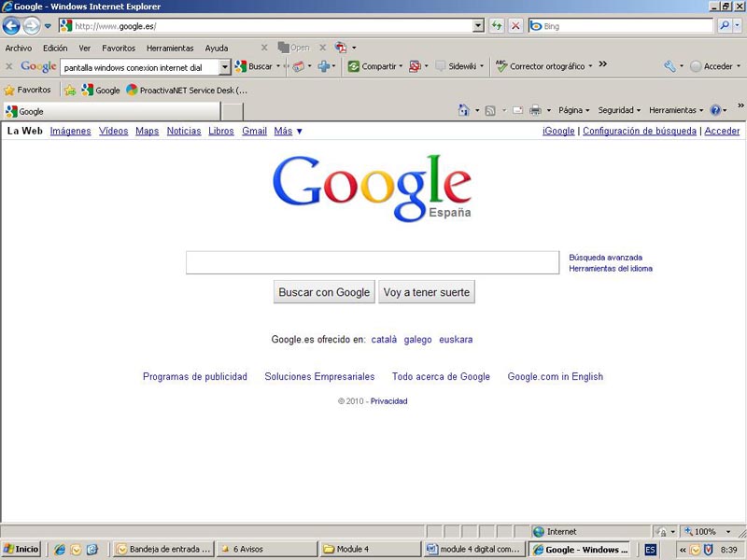Click the Print icon in command bar
The image size is (747, 560).
535,110
